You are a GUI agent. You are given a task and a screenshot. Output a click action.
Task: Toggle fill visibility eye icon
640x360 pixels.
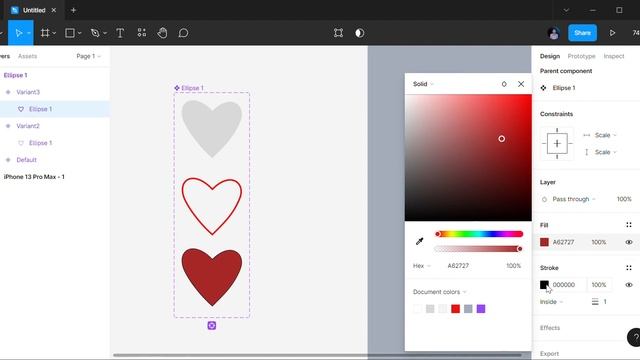[x=629, y=242]
